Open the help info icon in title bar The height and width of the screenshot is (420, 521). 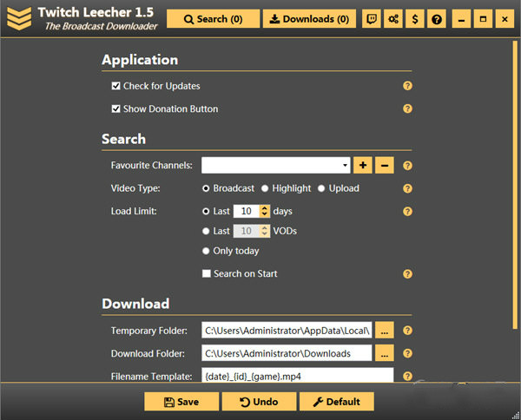click(x=437, y=19)
